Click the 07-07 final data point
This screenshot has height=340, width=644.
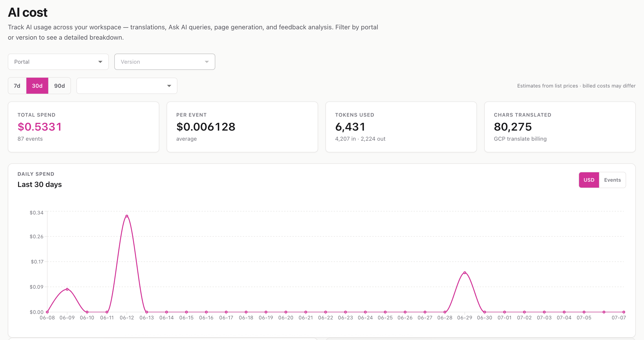624,312
